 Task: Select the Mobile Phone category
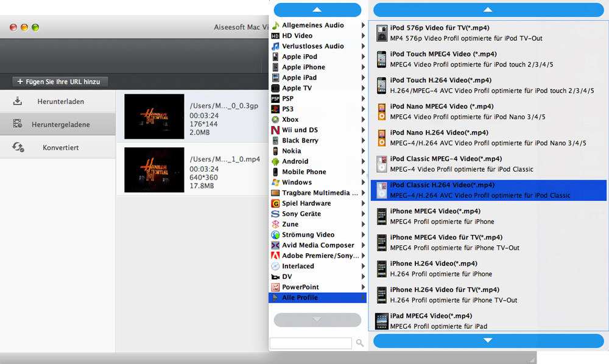(x=318, y=172)
